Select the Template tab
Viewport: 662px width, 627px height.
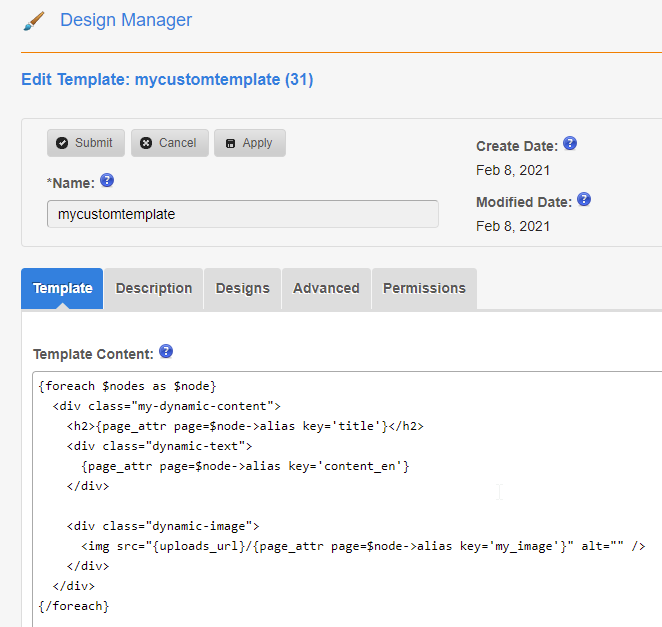(x=62, y=288)
